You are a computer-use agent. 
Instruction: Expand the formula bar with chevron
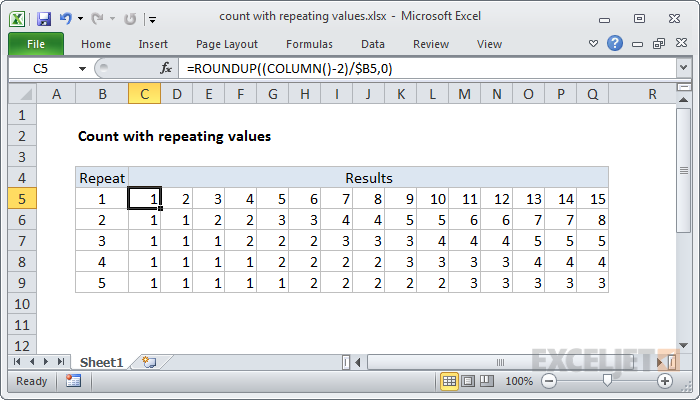point(683,68)
